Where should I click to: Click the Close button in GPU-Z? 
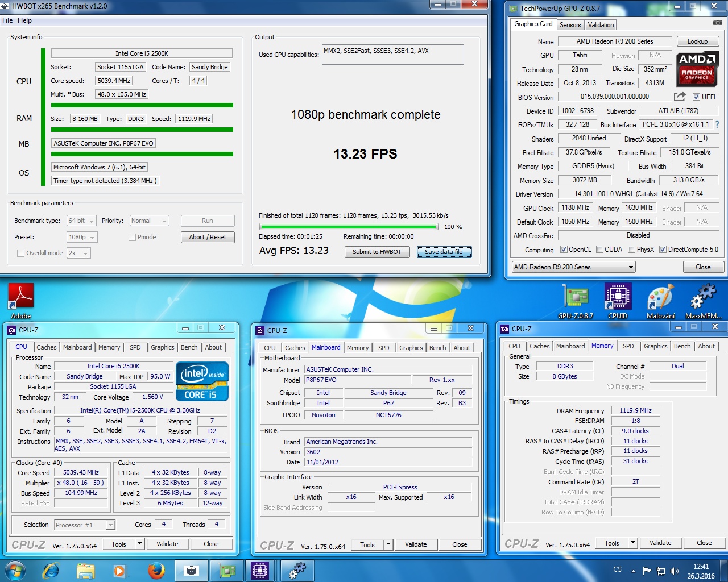click(703, 267)
